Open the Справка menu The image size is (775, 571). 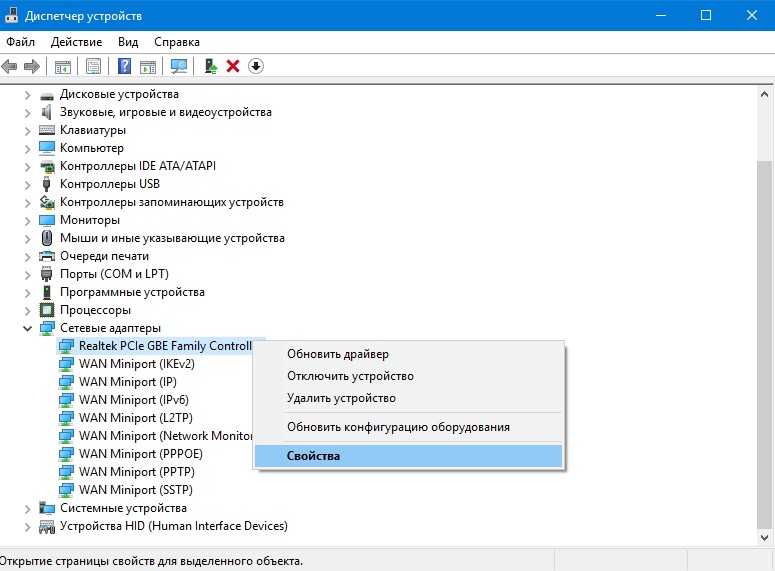[177, 42]
